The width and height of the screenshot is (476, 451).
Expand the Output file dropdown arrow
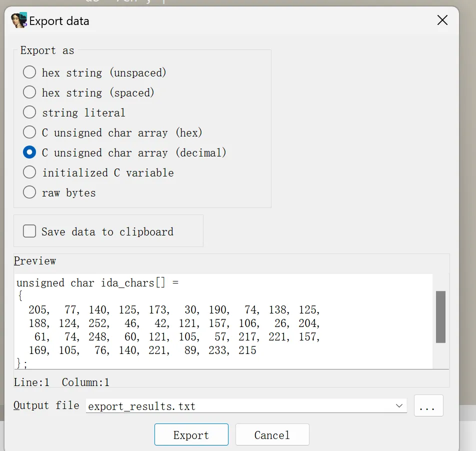(399, 405)
